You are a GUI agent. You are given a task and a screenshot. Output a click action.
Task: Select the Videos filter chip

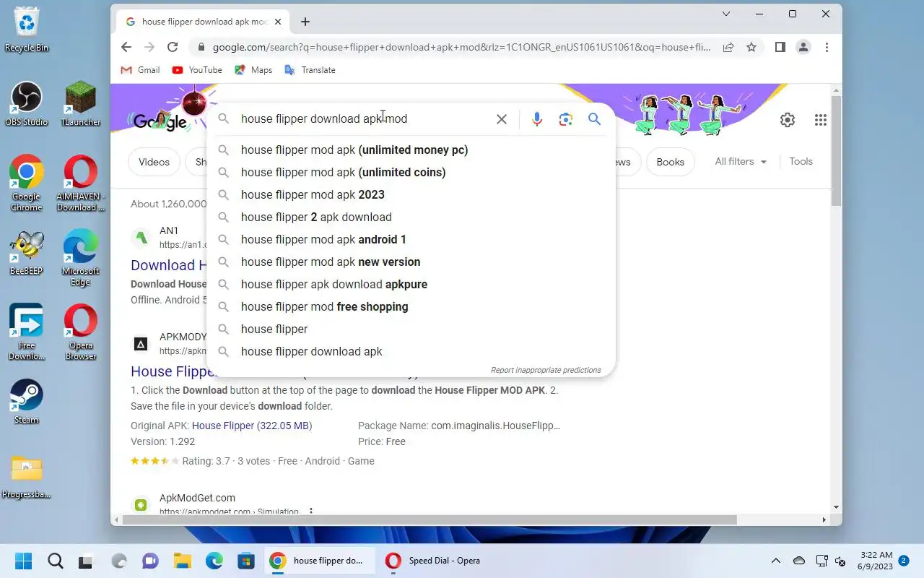click(154, 162)
